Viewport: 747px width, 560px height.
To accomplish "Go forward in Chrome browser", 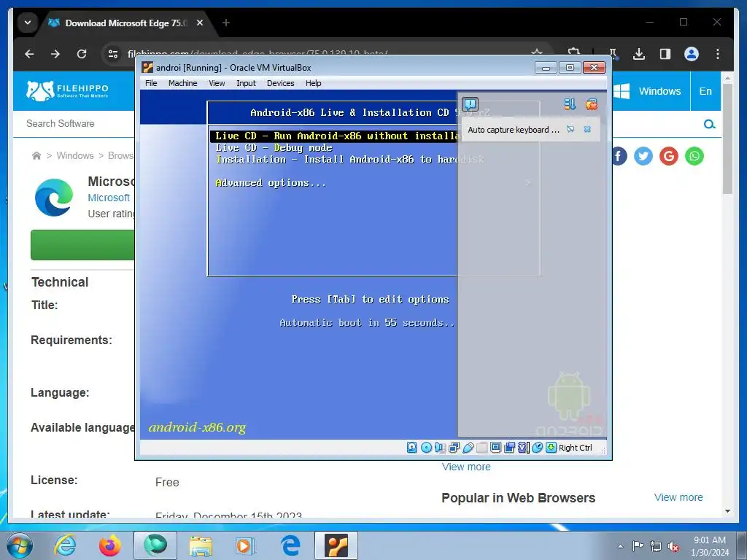I will click(x=55, y=54).
